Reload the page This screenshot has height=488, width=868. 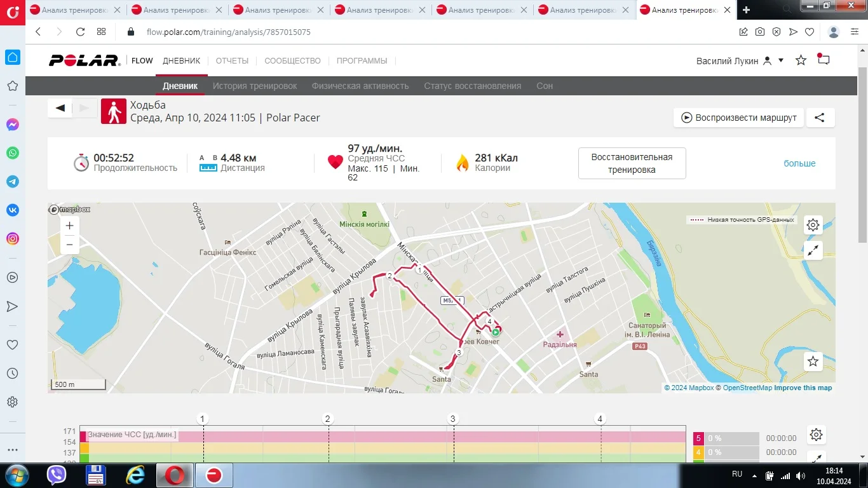point(80,32)
